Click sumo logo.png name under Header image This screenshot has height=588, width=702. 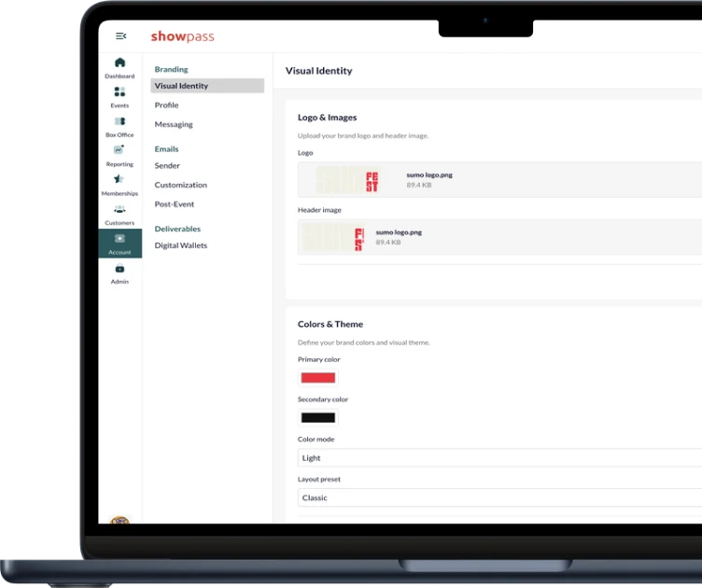point(399,232)
